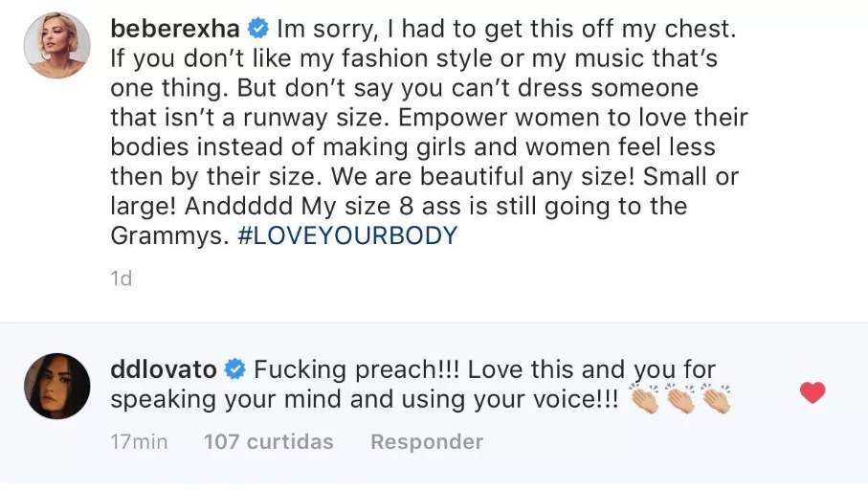The image size is (868, 490).
Task: Open the #LOVEYOURBODY hashtag
Action: [346, 235]
